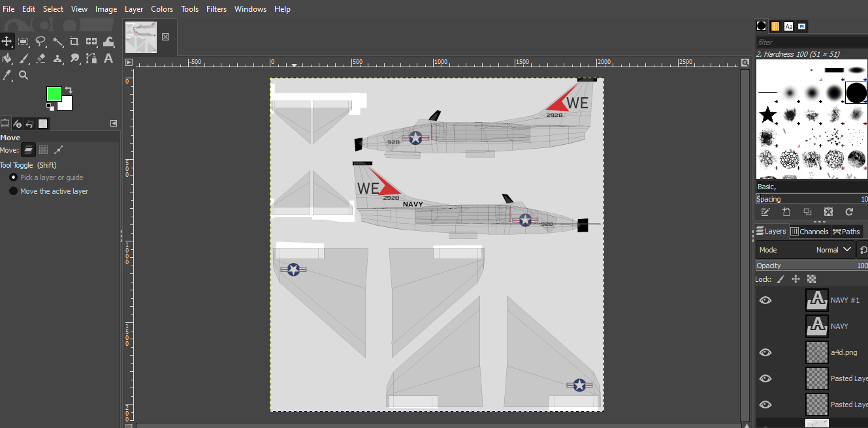Select the Paintbrush tool
Image resolution: width=868 pixels, height=428 pixels.
(24, 58)
